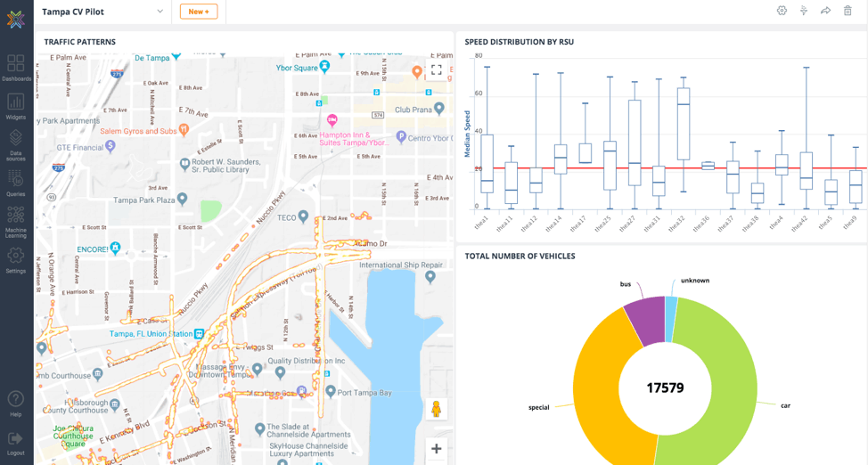Viewport: 868px width, 465px height.
Task: Click the Ybor Square map marker
Action: coord(325,67)
